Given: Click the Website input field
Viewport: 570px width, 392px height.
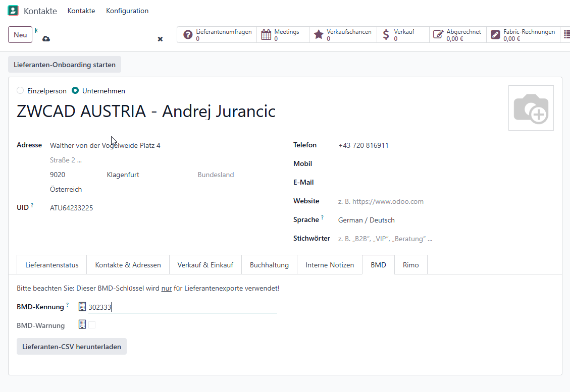Looking at the screenshot, I should tap(446, 201).
